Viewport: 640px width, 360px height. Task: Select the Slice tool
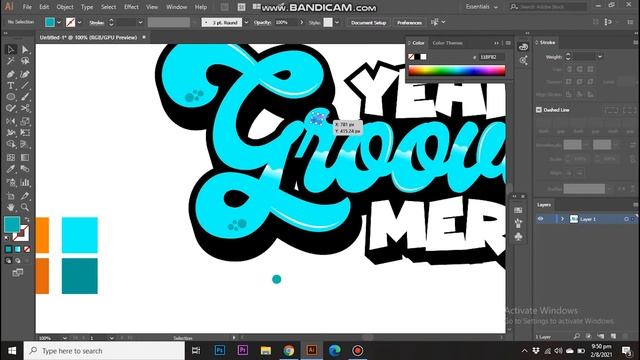pyautogui.click(x=25, y=196)
